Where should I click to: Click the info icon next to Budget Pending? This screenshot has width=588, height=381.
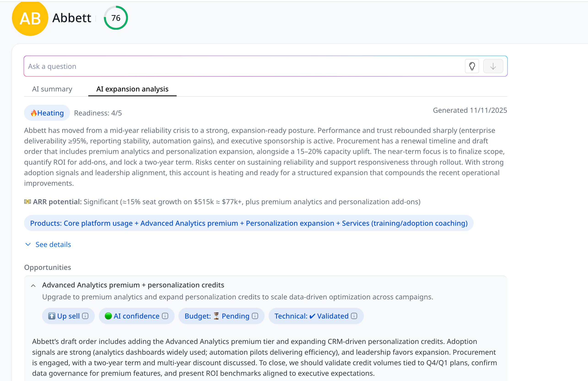tap(255, 316)
